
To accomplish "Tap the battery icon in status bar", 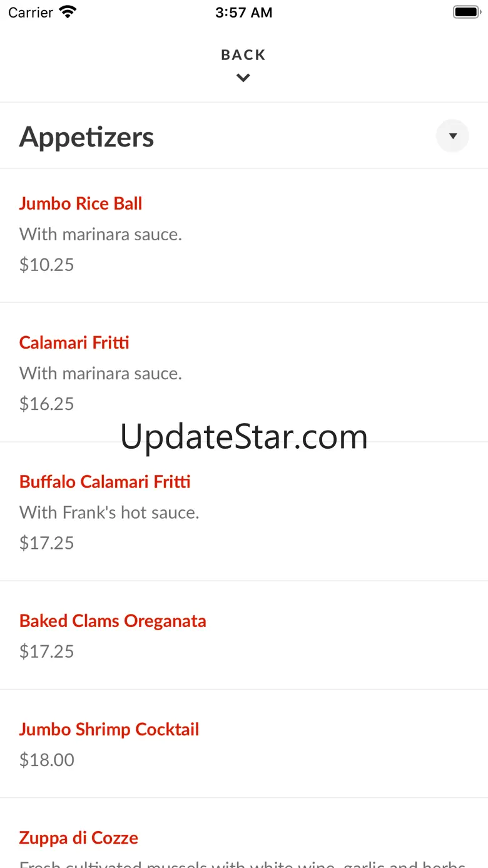I will [x=466, y=13].
